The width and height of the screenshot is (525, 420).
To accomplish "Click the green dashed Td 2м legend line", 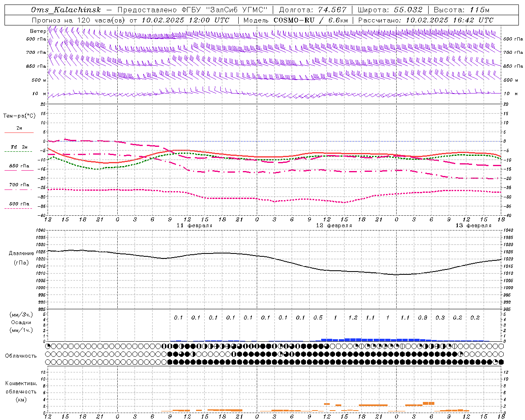I will [x=18, y=152].
